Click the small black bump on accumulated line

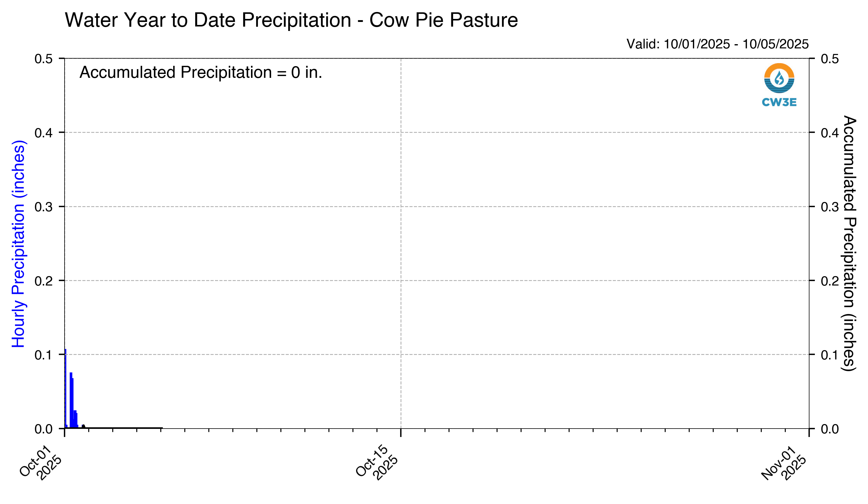83,426
